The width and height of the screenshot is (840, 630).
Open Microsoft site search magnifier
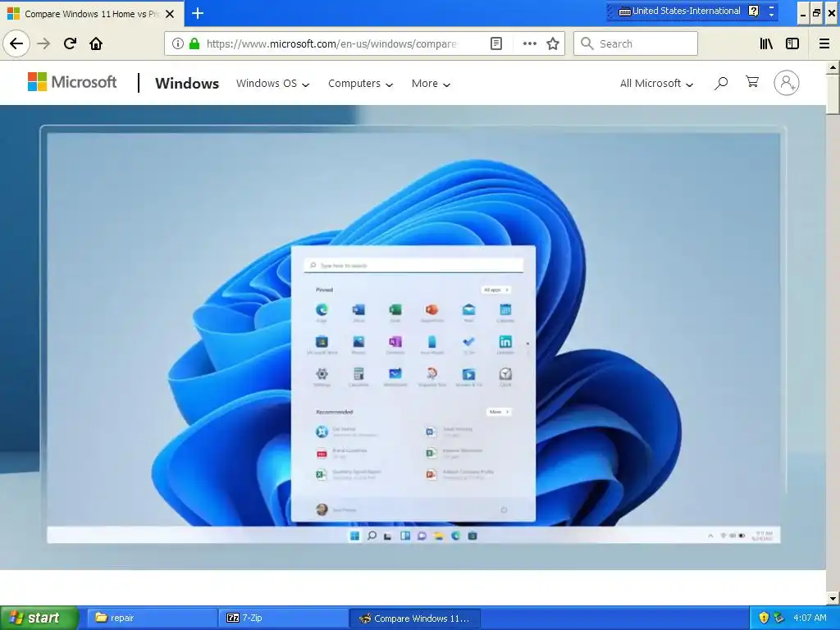[721, 83]
